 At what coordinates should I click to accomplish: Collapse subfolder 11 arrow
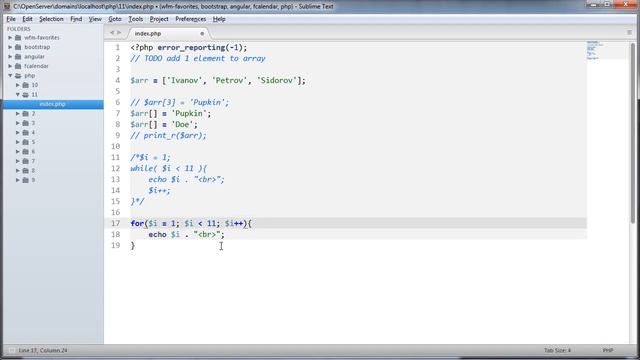click(18, 95)
